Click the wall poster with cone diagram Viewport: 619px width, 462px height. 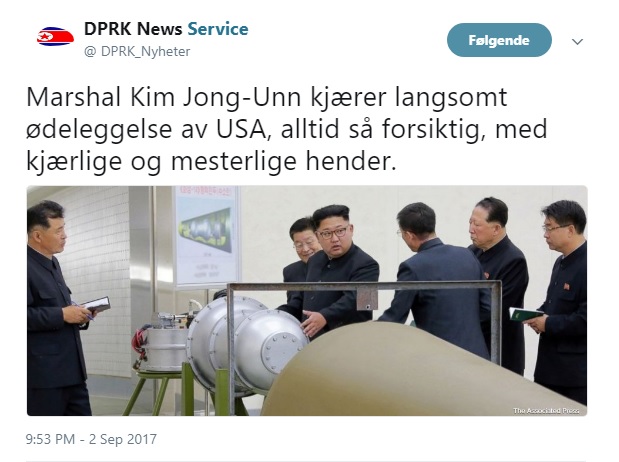[x=207, y=235]
